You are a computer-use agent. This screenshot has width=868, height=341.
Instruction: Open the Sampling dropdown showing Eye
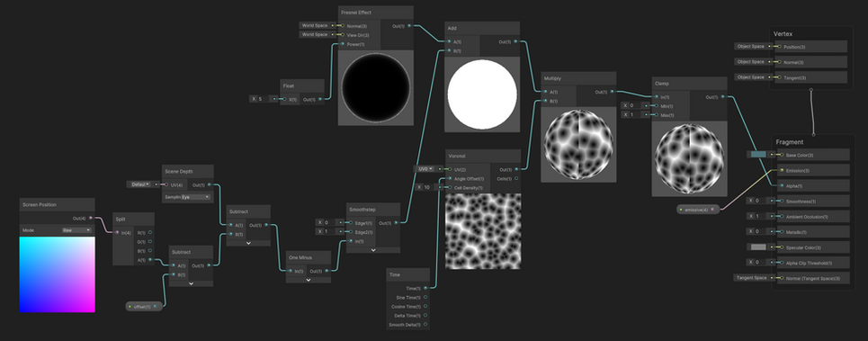coord(196,196)
